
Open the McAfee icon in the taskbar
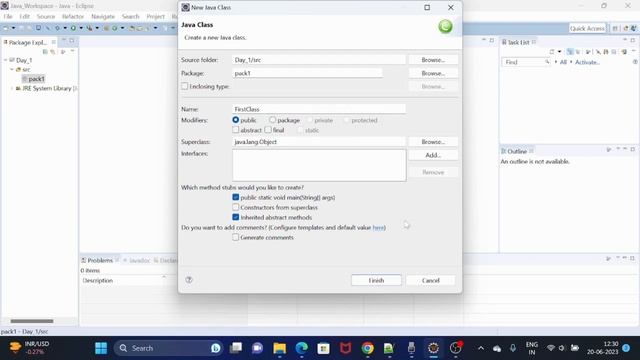(345, 348)
